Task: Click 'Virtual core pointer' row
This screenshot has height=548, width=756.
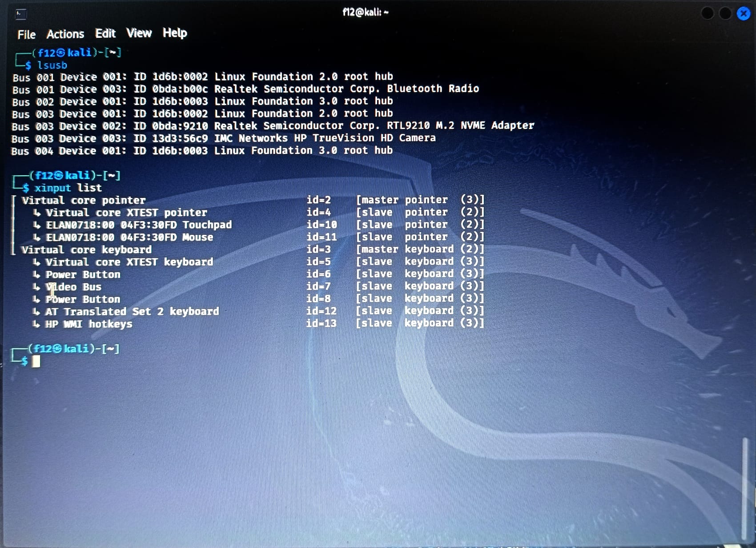Action: tap(253, 200)
